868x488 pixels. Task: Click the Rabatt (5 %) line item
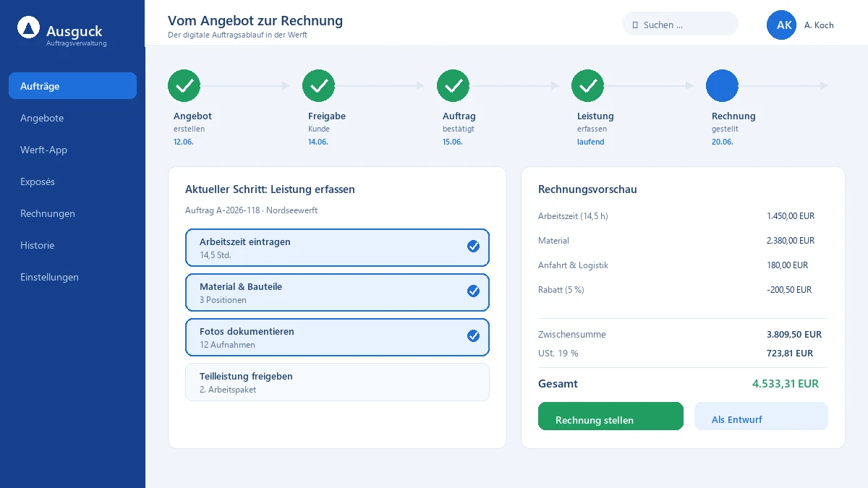561,290
